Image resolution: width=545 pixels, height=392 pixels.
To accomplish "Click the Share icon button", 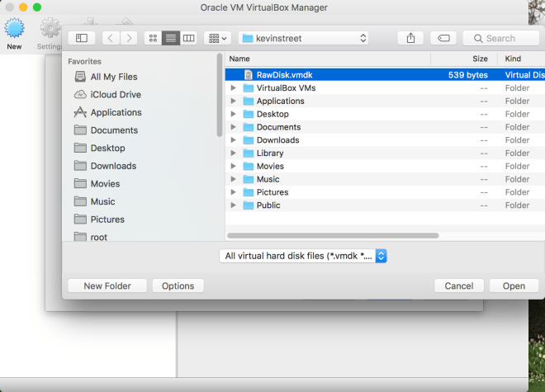I will (x=410, y=38).
